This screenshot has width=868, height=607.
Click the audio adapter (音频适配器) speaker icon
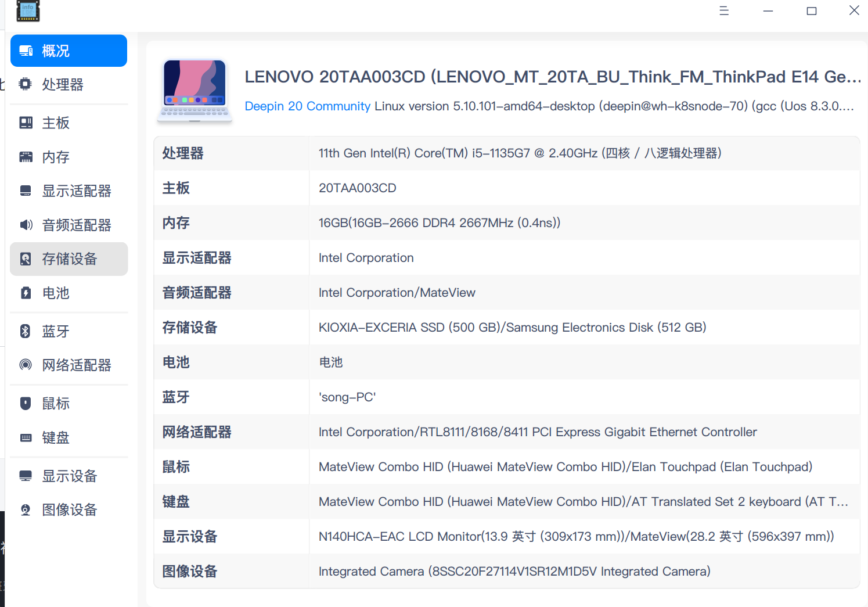point(26,225)
